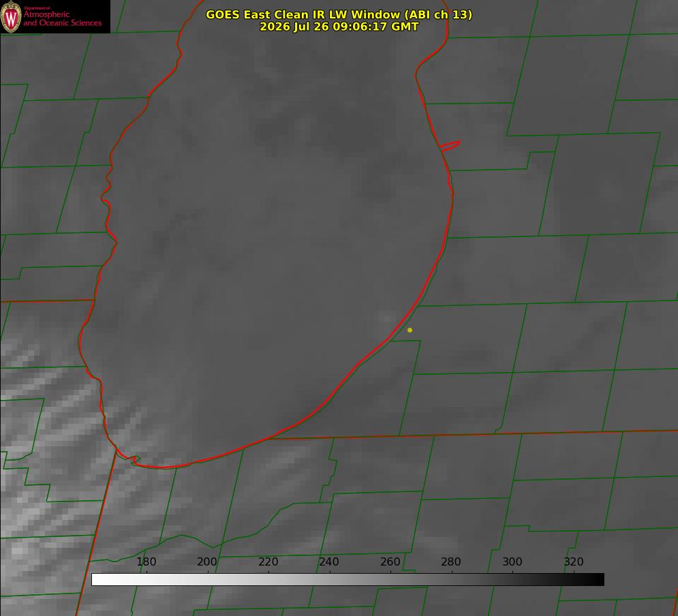This screenshot has width=678, height=616.
Task: Click the 180 colorbar label
Action: (146, 561)
